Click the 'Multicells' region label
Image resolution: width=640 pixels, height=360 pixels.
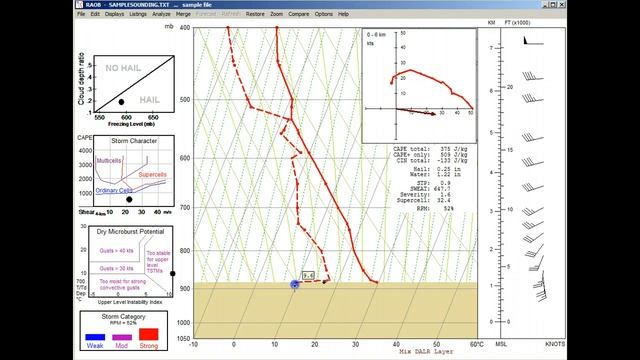(109, 161)
